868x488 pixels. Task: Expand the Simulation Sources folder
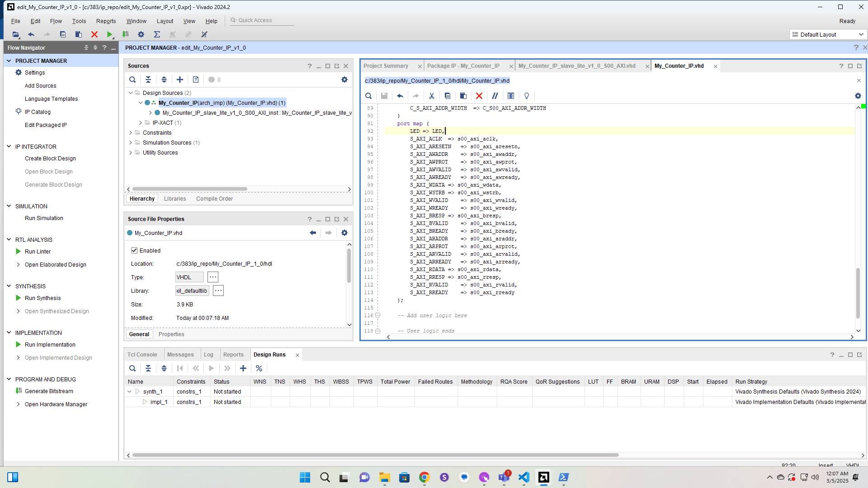point(131,142)
